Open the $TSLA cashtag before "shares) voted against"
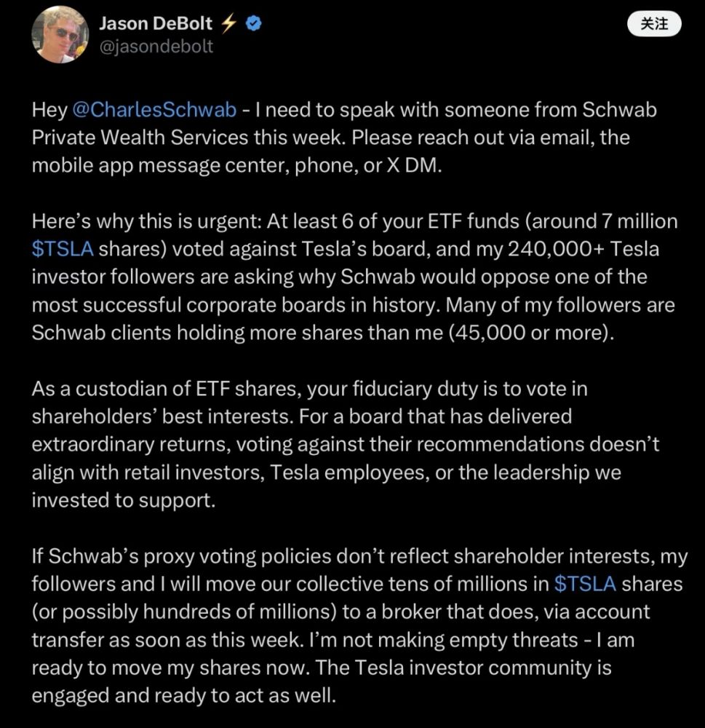Screen dimensions: 705x728 pyautogui.click(x=63, y=248)
